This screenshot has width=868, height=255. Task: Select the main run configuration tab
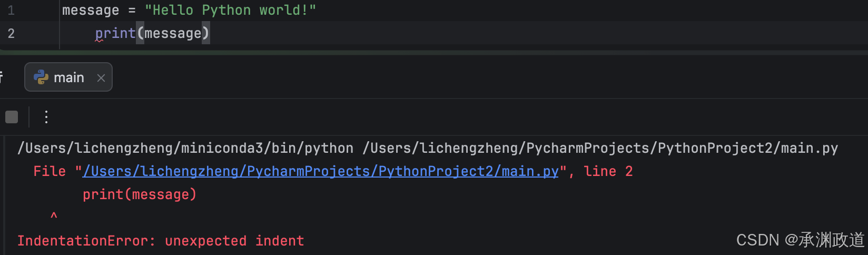point(68,77)
